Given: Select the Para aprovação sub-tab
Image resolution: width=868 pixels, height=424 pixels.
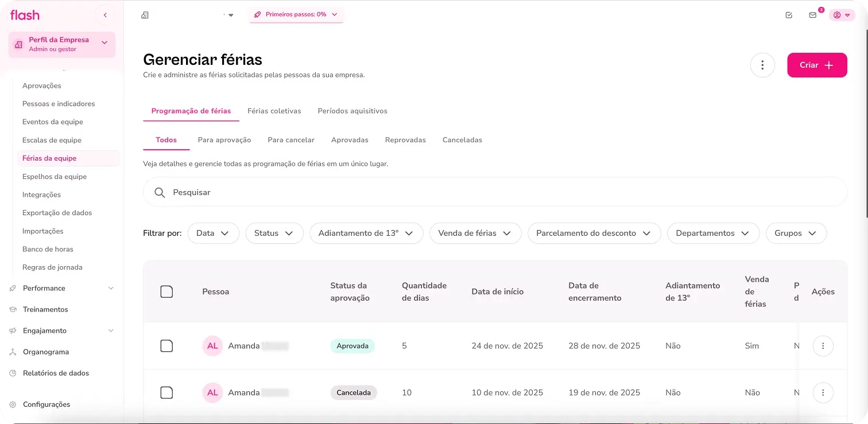Looking at the screenshot, I should (224, 140).
